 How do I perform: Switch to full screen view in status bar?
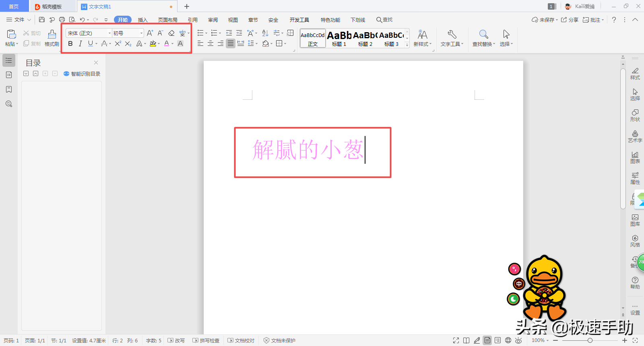click(456, 340)
